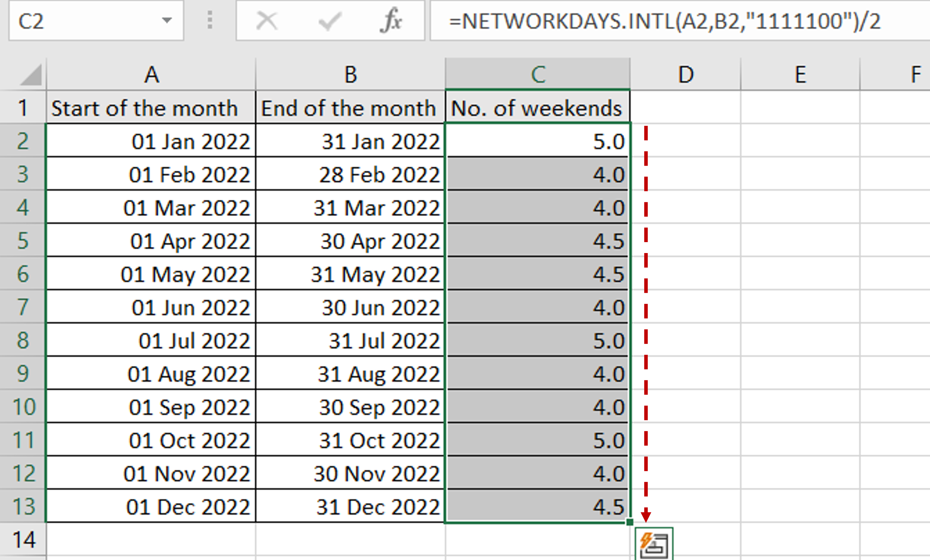
Task: Select row 1 header
Action: (23, 108)
